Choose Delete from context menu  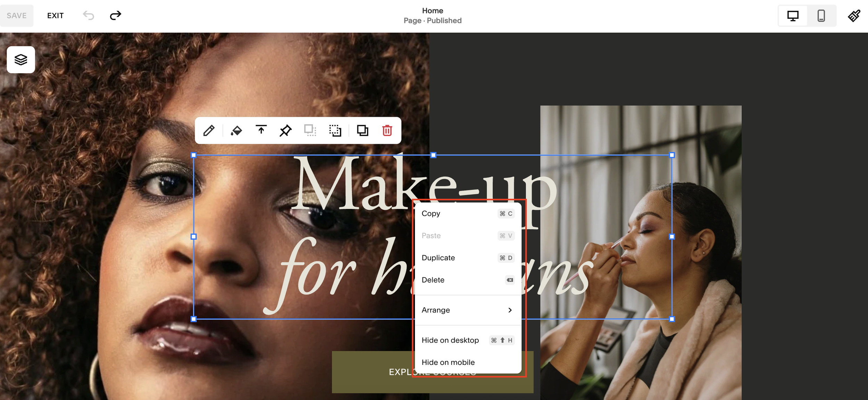pos(433,280)
